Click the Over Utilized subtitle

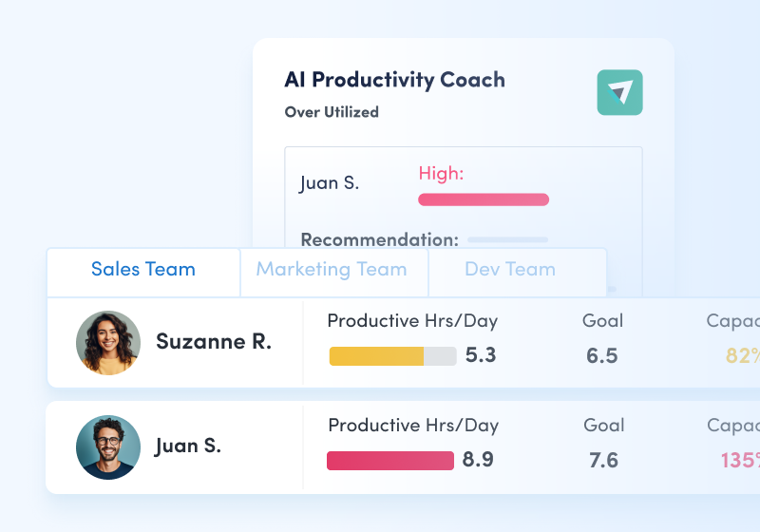tap(332, 112)
